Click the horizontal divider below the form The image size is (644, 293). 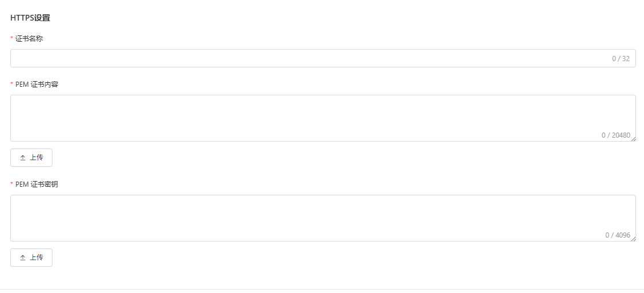click(x=322, y=290)
